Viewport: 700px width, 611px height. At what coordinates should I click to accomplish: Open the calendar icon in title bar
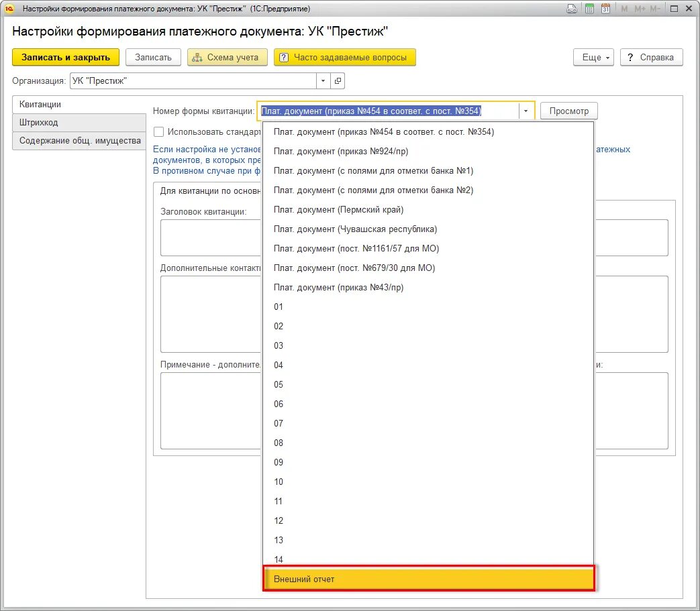[605, 9]
